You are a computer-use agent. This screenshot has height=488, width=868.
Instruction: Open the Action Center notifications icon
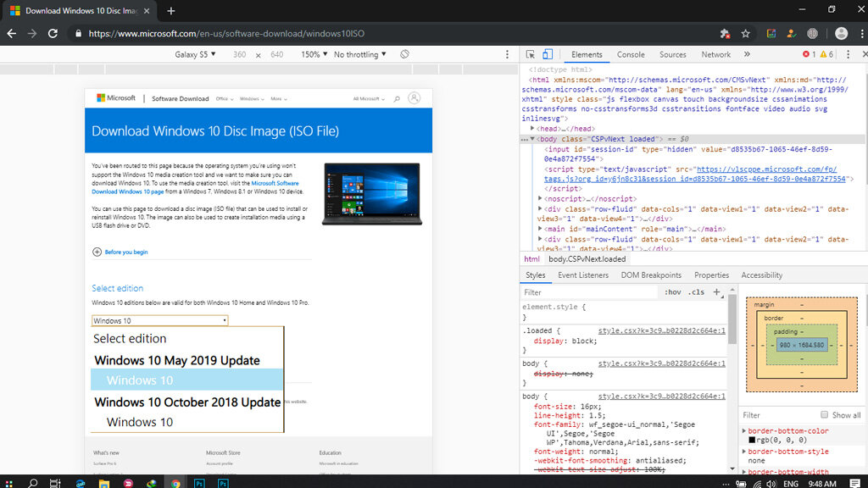[854, 483]
